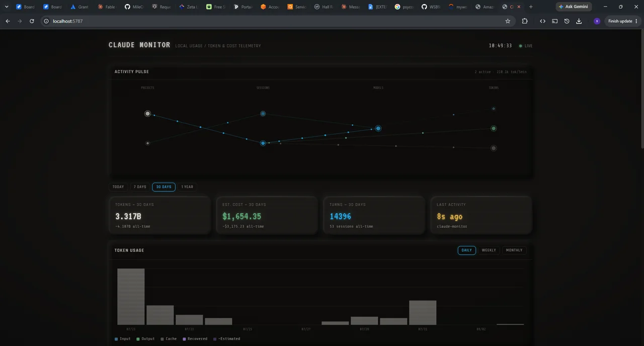Viewport: 644px width, 346px height.
Task: Expand the tab search dropdown arrow
Action: (7, 7)
